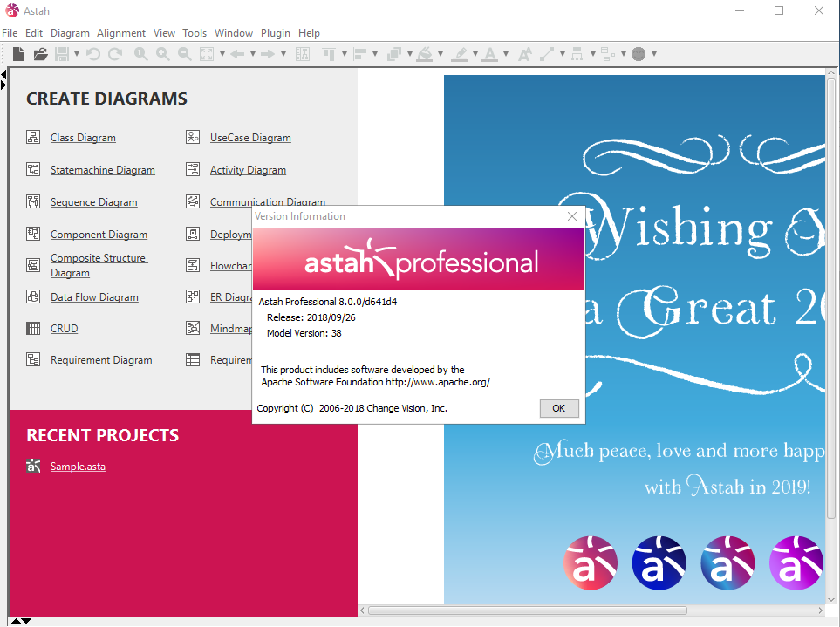Click the Fit in Window icon

[x=207, y=53]
